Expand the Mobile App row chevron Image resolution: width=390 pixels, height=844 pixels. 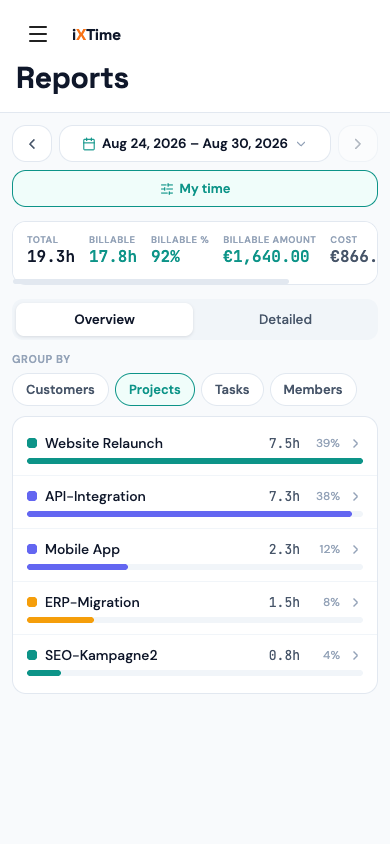click(356, 549)
